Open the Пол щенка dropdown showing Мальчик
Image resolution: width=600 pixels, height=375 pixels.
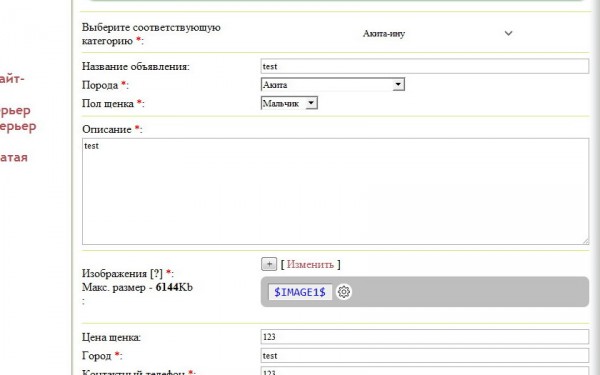[289, 103]
